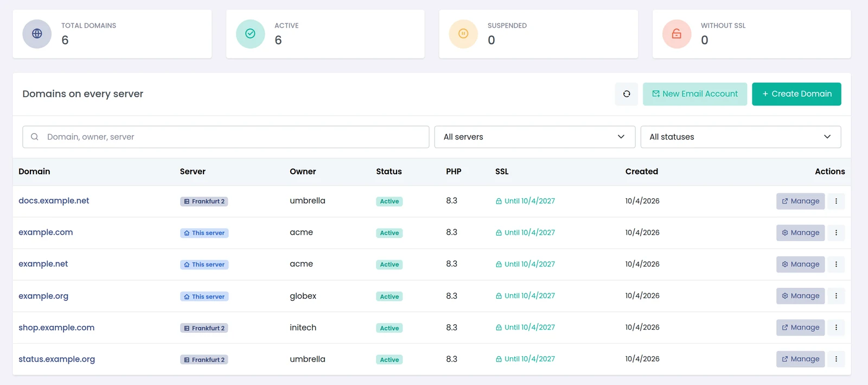Open more actions menu for docs.example.net
Screen dimensions: 868x385
pos(836,201)
